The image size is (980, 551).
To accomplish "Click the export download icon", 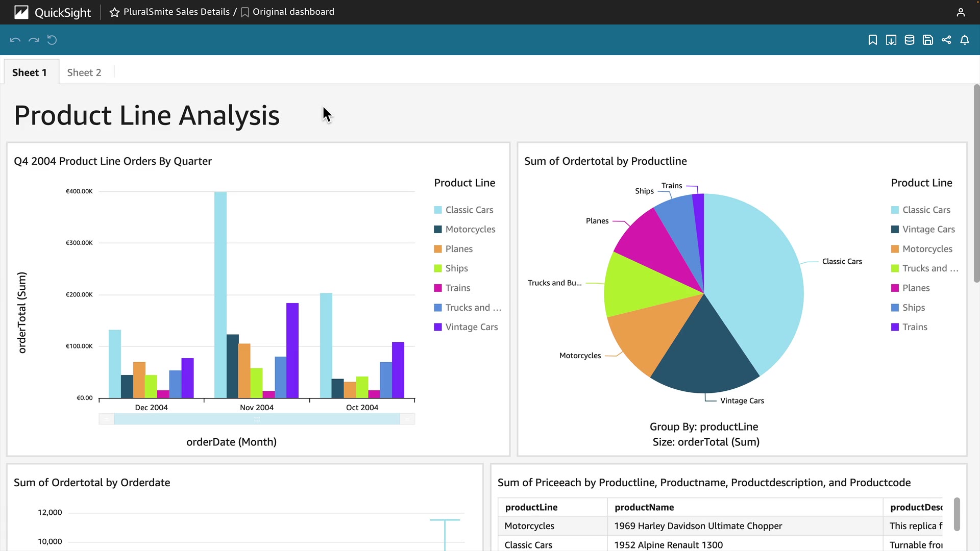I will click(891, 40).
